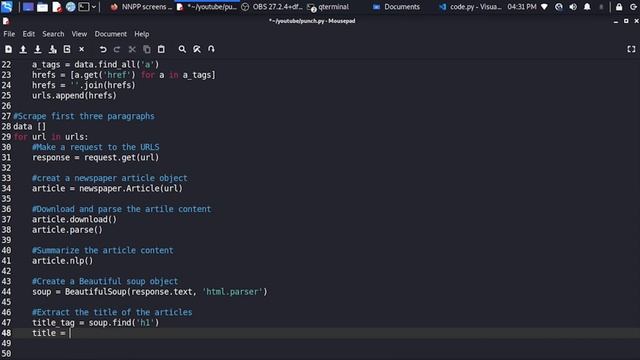Paste from clipboard using the toolbar icon
640x360 pixels.
(x=161, y=49)
